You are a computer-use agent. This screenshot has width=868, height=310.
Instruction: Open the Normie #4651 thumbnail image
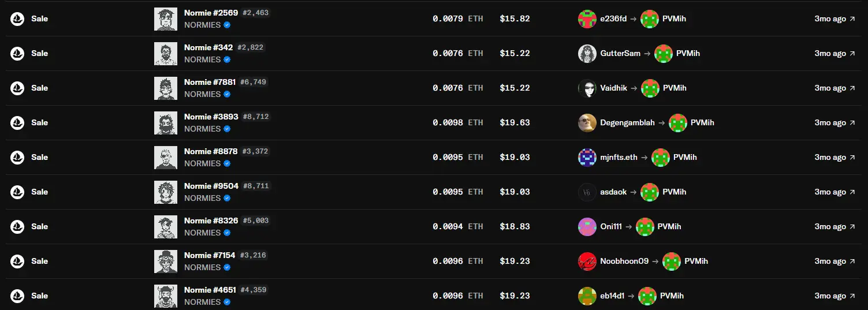click(x=166, y=296)
